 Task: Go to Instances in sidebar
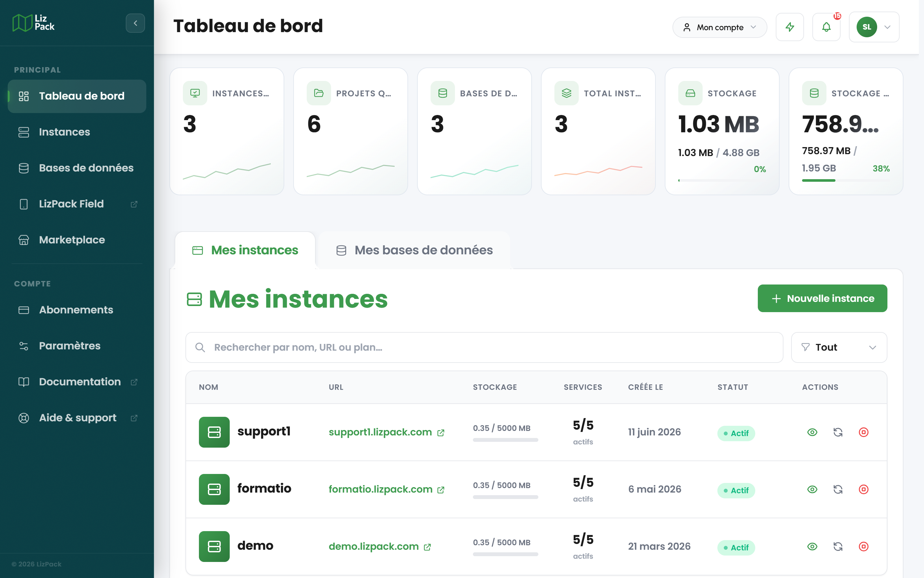click(x=77, y=132)
